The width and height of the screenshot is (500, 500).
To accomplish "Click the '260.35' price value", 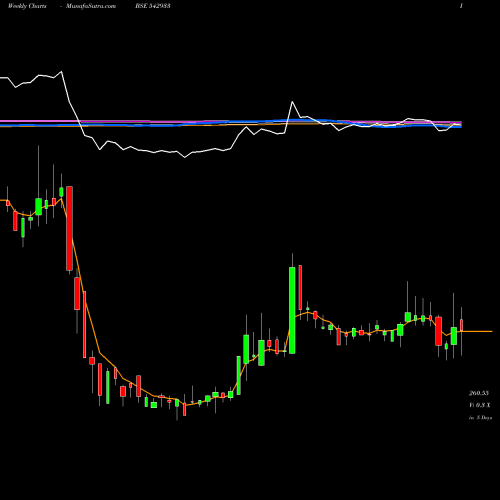I will (x=479, y=393).
